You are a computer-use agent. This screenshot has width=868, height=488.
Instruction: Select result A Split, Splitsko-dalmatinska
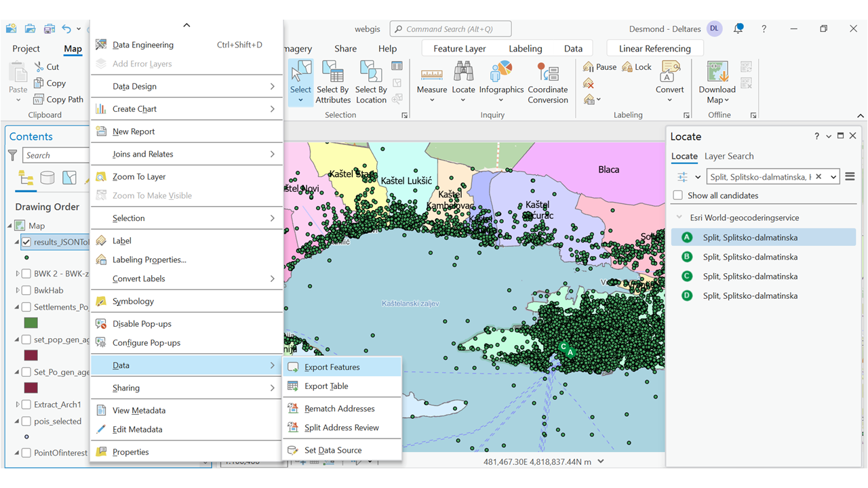[x=764, y=237]
